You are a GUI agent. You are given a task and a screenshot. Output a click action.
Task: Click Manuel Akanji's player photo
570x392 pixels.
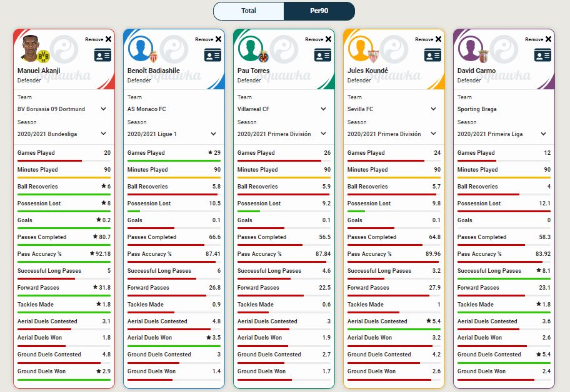click(x=30, y=49)
